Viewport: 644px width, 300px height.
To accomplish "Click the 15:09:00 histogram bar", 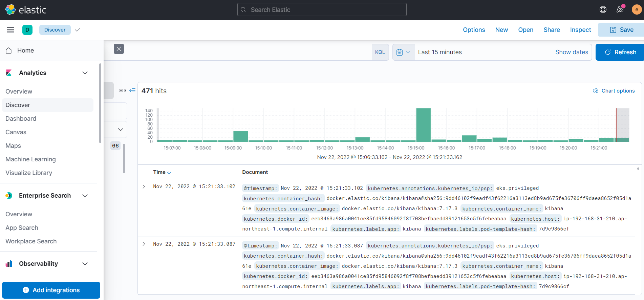I will point(241,136).
